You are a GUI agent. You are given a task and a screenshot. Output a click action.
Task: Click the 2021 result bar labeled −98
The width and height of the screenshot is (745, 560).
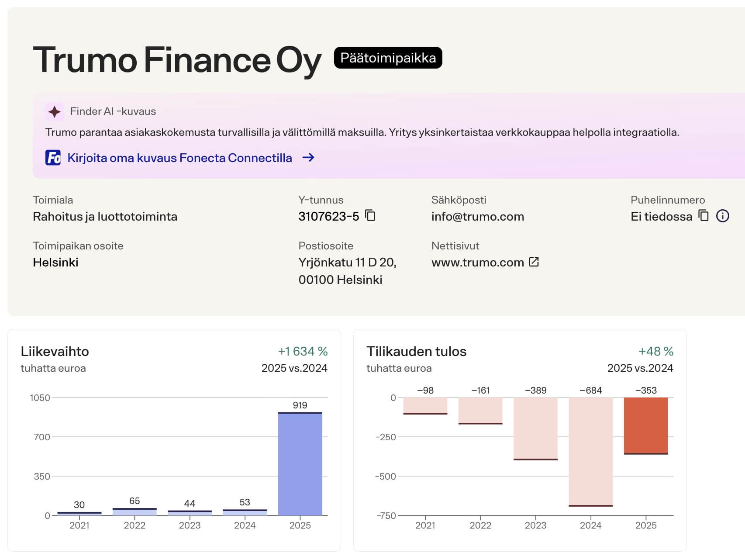[425, 406]
